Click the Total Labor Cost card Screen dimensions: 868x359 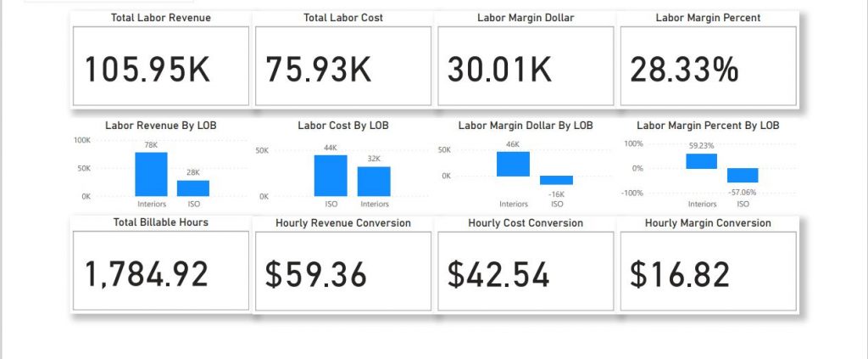319,70
